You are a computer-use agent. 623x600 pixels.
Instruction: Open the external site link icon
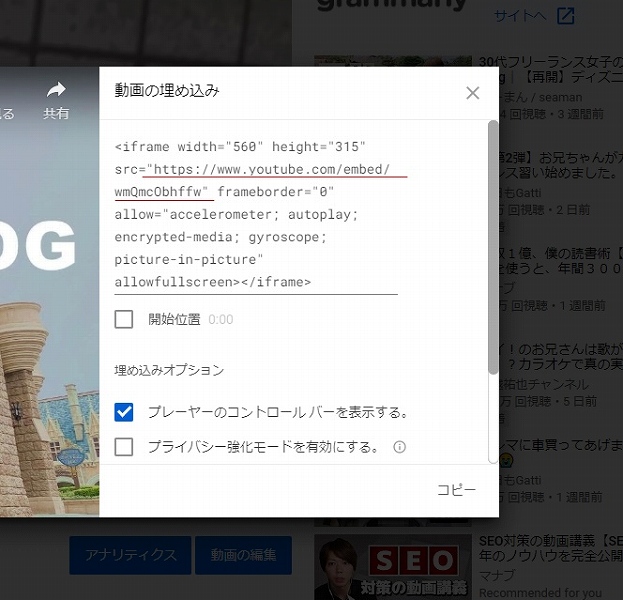tap(565, 16)
